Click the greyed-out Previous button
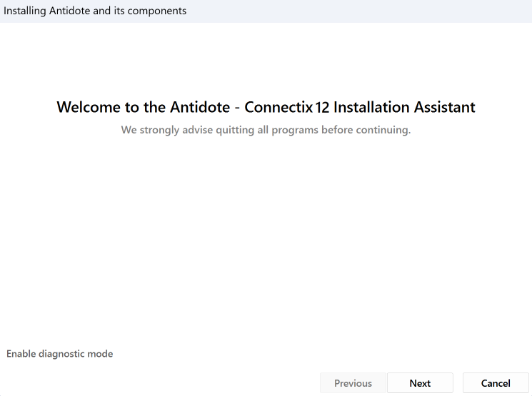The width and height of the screenshot is (532, 396). [x=353, y=383]
